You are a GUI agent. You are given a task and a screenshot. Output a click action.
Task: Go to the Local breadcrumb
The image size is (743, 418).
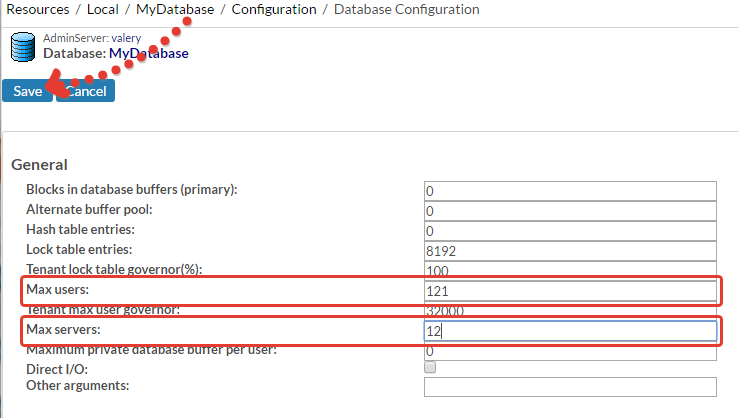point(103,10)
